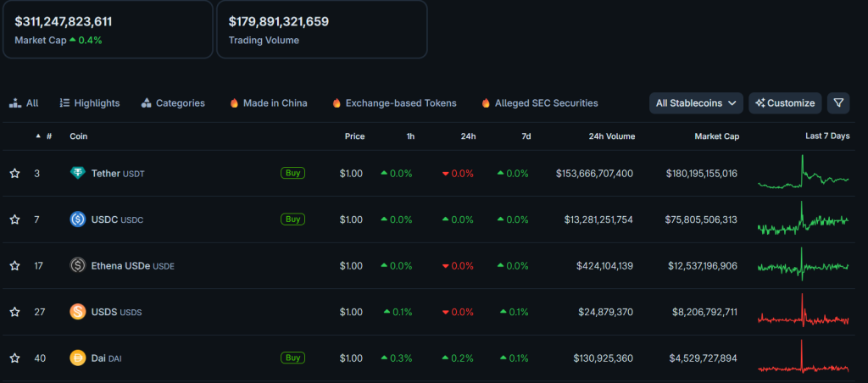Sort table by Market Cap header
The height and width of the screenshot is (383, 868).
[716, 136]
